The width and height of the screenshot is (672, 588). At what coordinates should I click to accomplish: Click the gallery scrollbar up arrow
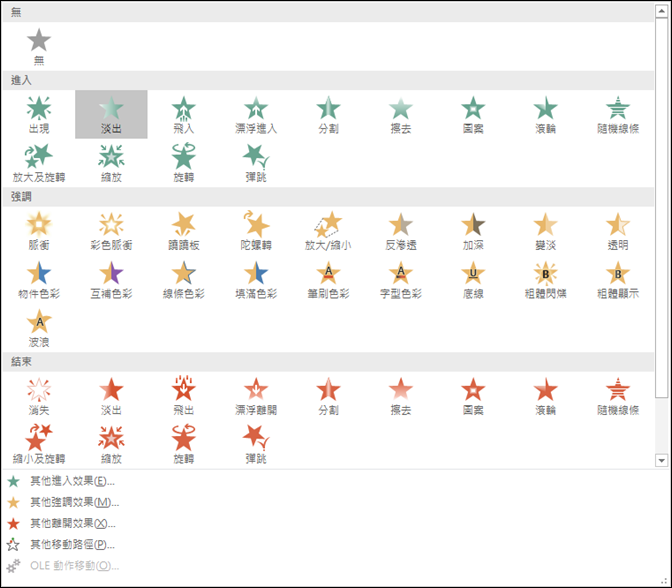662,11
